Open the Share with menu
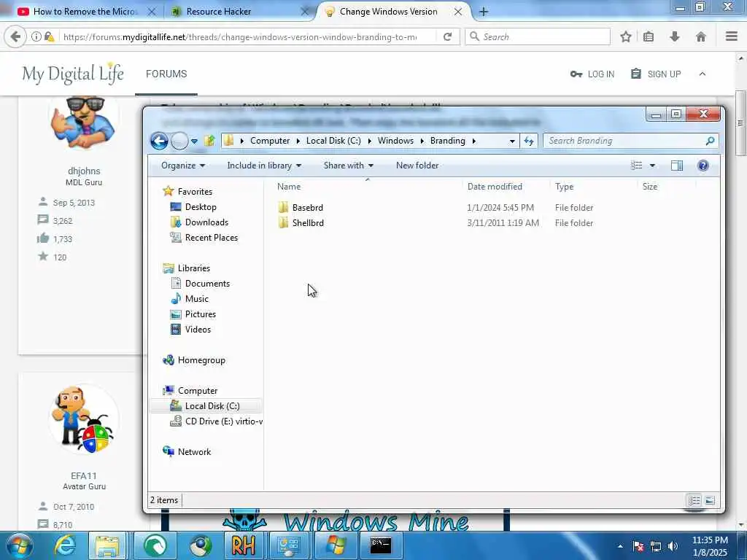 tap(348, 166)
